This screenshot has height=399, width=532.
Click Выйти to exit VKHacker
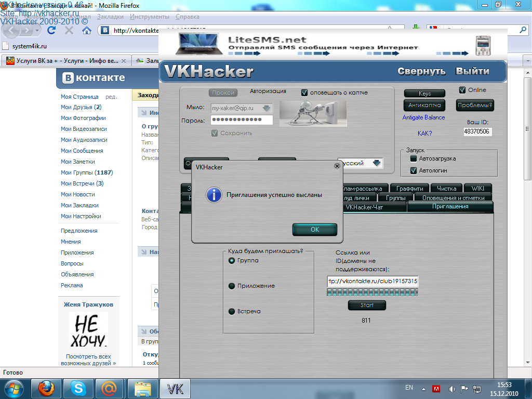pyautogui.click(x=472, y=71)
